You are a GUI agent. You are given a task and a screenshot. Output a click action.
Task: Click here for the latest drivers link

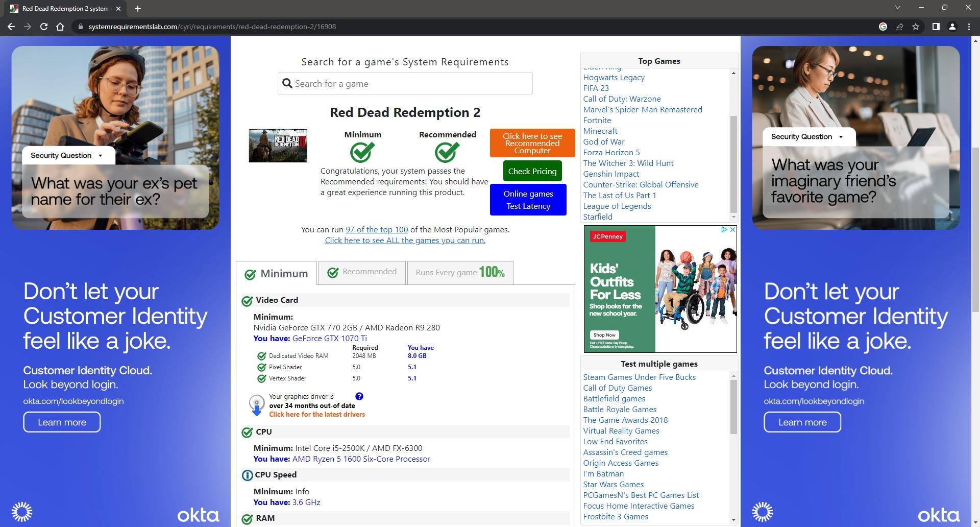click(317, 415)
